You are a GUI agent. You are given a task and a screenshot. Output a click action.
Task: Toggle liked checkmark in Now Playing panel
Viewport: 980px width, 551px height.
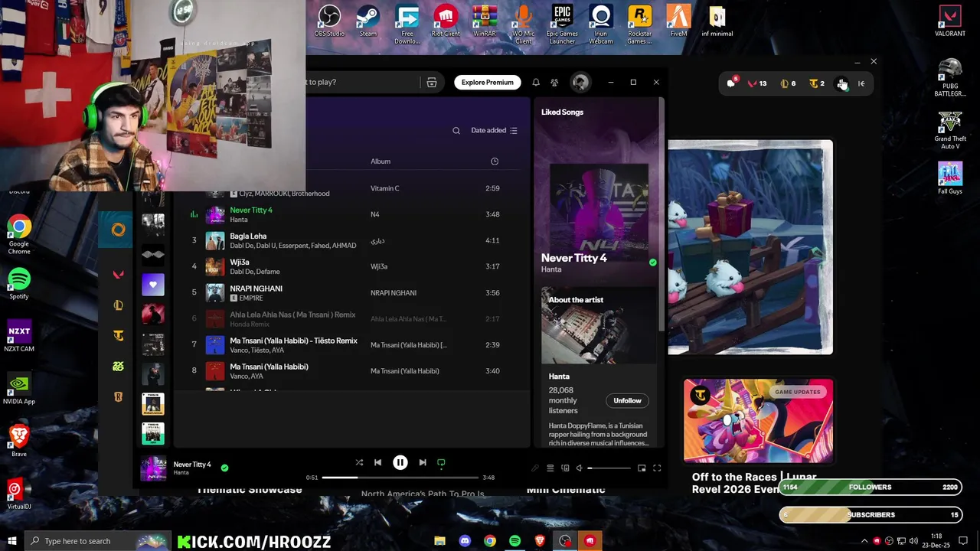point(652,262)
